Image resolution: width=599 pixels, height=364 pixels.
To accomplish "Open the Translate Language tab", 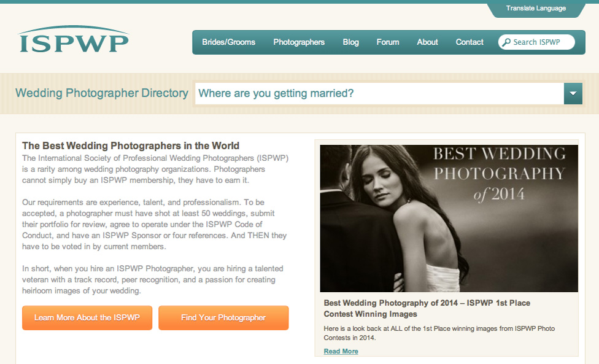I will pyautogui.click(x=536, y=9).
